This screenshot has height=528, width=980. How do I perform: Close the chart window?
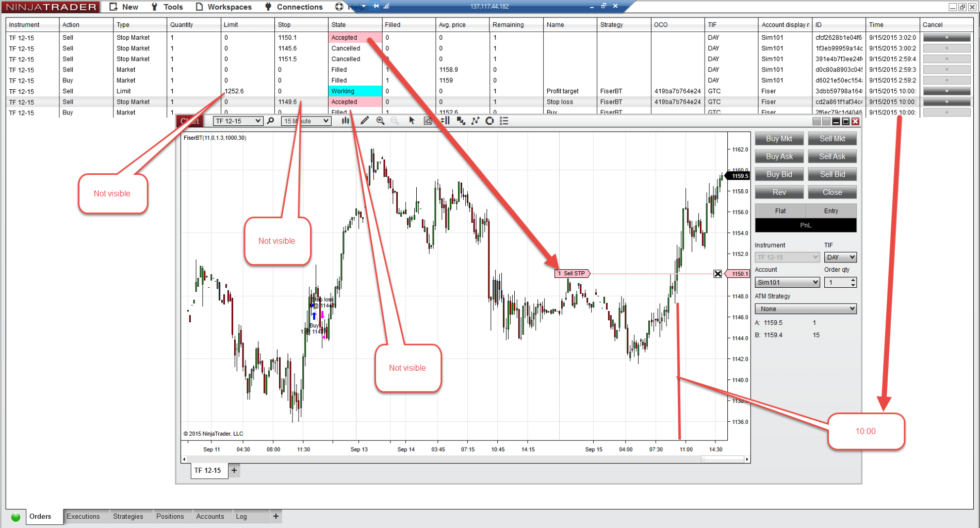click(x=856, y=121)
